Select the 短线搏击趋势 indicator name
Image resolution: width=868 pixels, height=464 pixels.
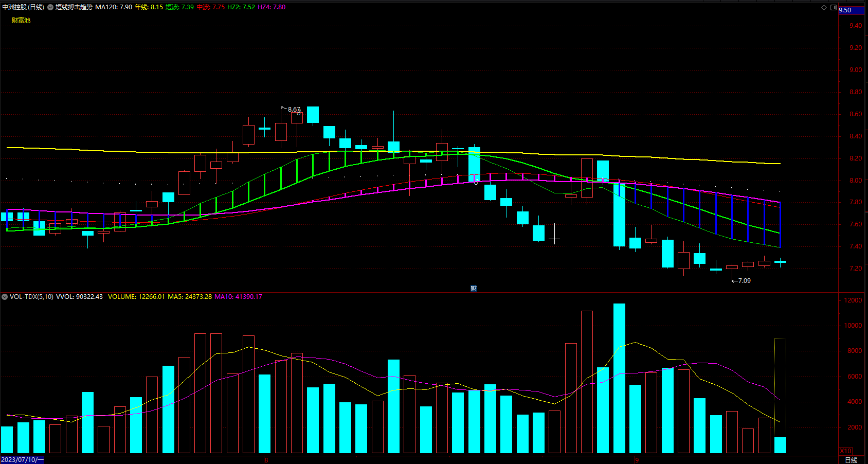74,7
